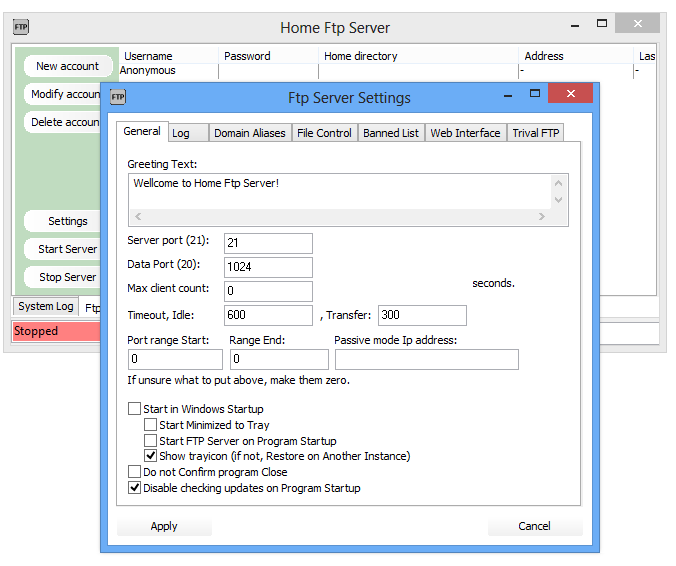Open Settings from the main window sidebar
Viewport: 676px width, 566px height.
(x=63, y=221)
